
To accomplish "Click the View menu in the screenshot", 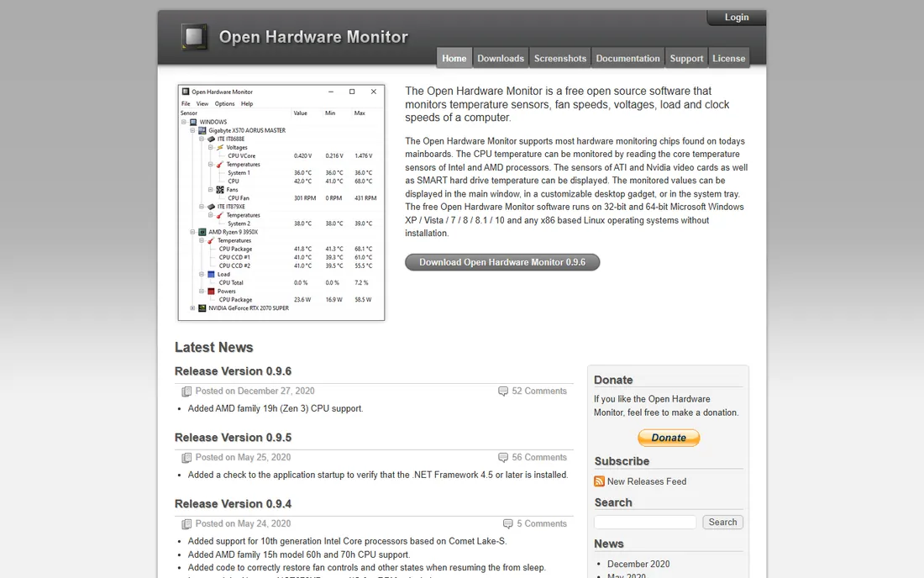I will pyautogui.click(x=202, y=103).
